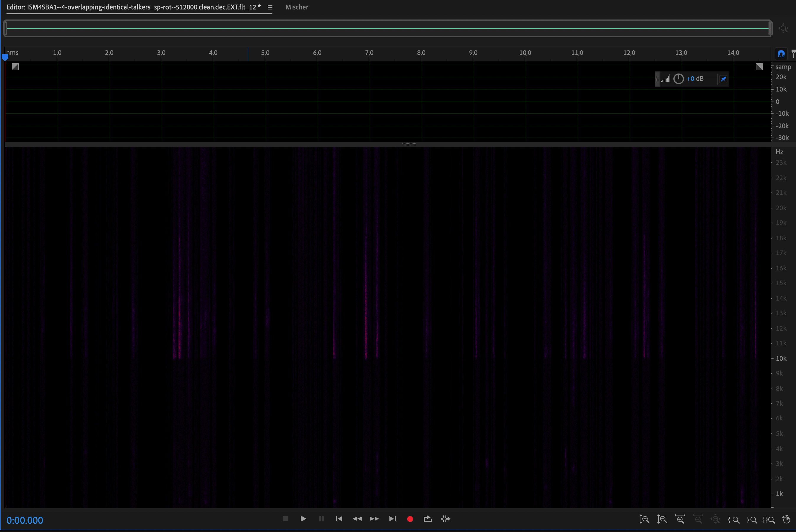The width and height of the screenshot is (796, 532).
Task: Jump to previous marker with skip-back button
Action: click(x=339, y=519)
